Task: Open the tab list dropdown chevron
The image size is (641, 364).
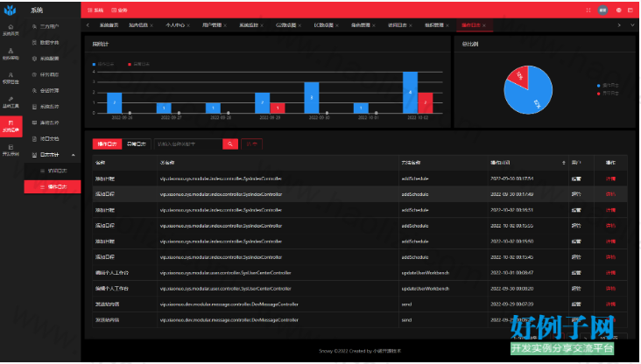Action: pos(632,25)
